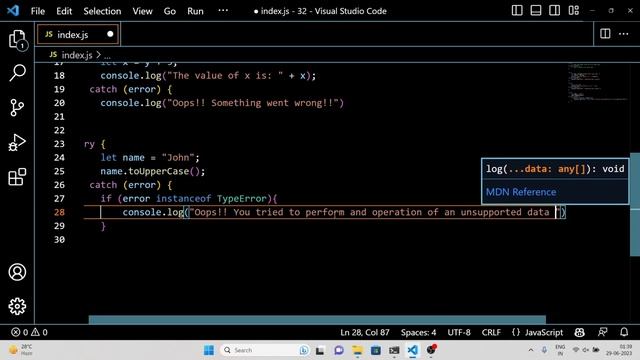Click the log signature text in hover popup
The width and height of the screenshot is (640, 360).
coord(555,169)
